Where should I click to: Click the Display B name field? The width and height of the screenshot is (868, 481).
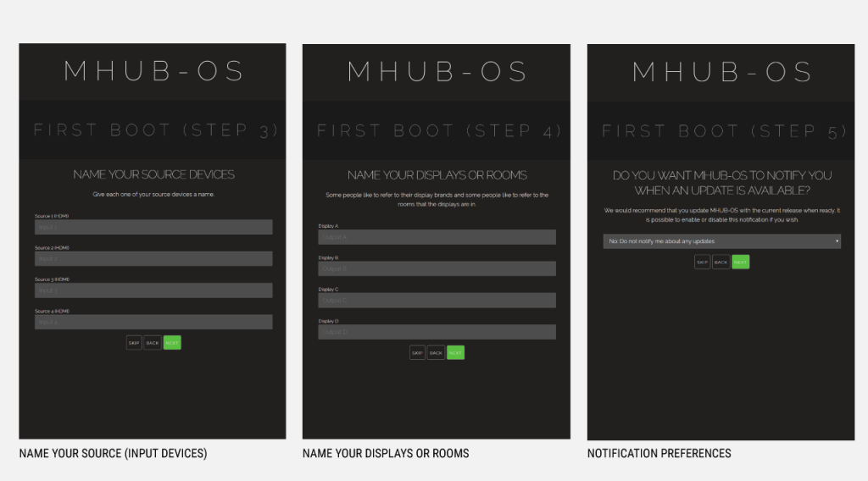[x=437, y=268]
